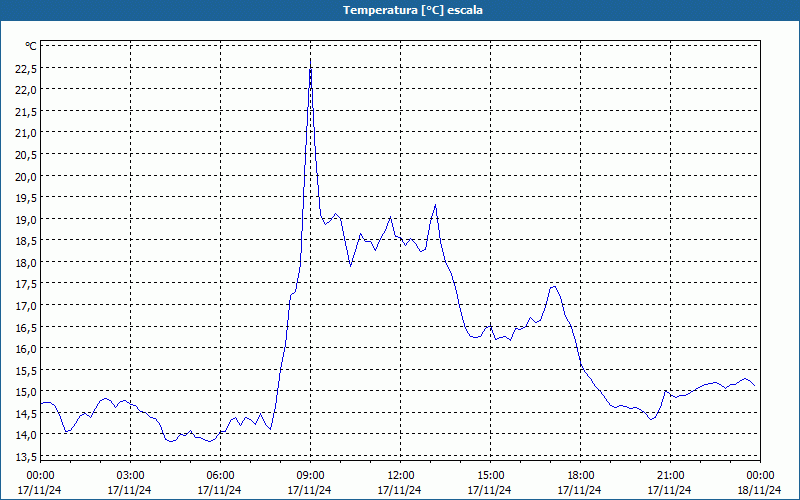Click the 13,5 temperature axis label
Viewport: 800px width, 500px height.
pyautogui.click(x=26, y=456)
